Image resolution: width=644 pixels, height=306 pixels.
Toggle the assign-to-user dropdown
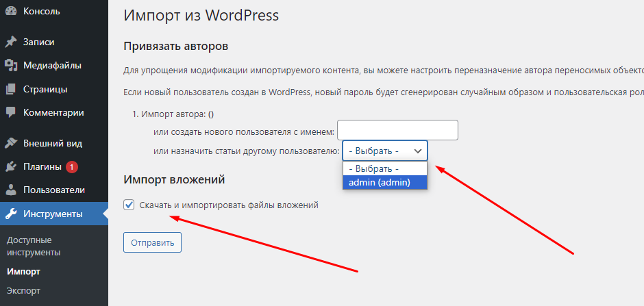pos(385,151)
